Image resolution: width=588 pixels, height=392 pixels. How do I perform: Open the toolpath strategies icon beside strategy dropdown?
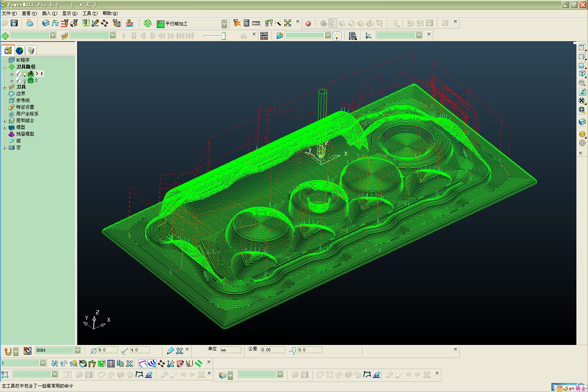pos(148,23)
